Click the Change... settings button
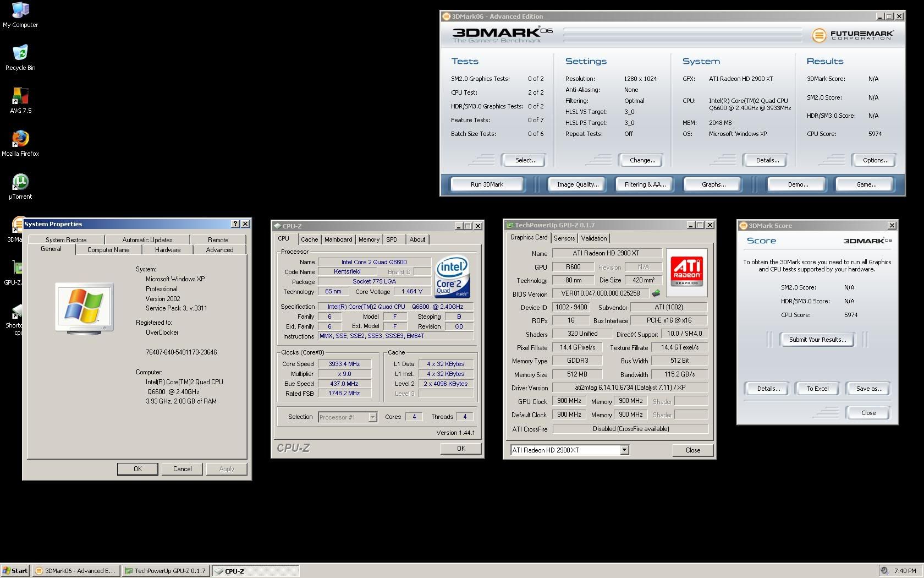The image size is (924, 578). point(642,160)
